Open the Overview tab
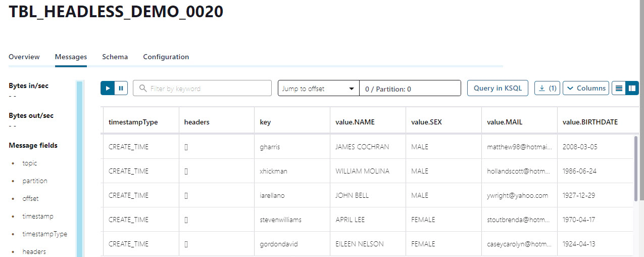Screen dimensions: 644x257 pos(24,57)
